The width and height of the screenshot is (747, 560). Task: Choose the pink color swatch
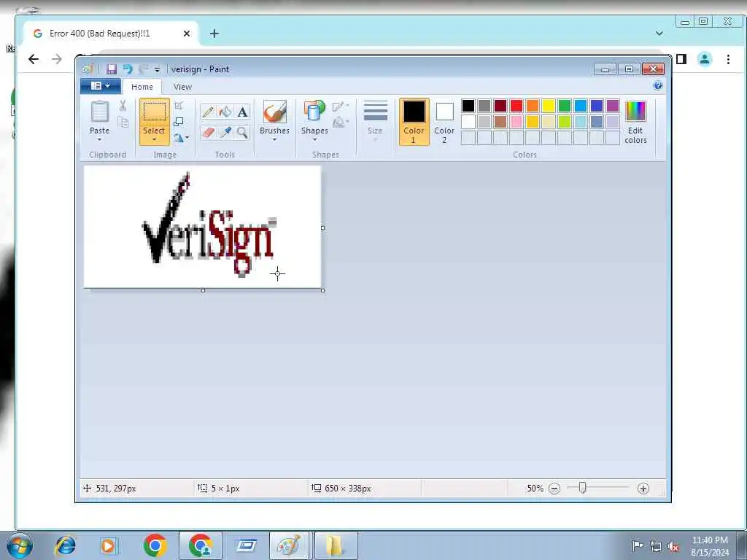tap(516, 122)
